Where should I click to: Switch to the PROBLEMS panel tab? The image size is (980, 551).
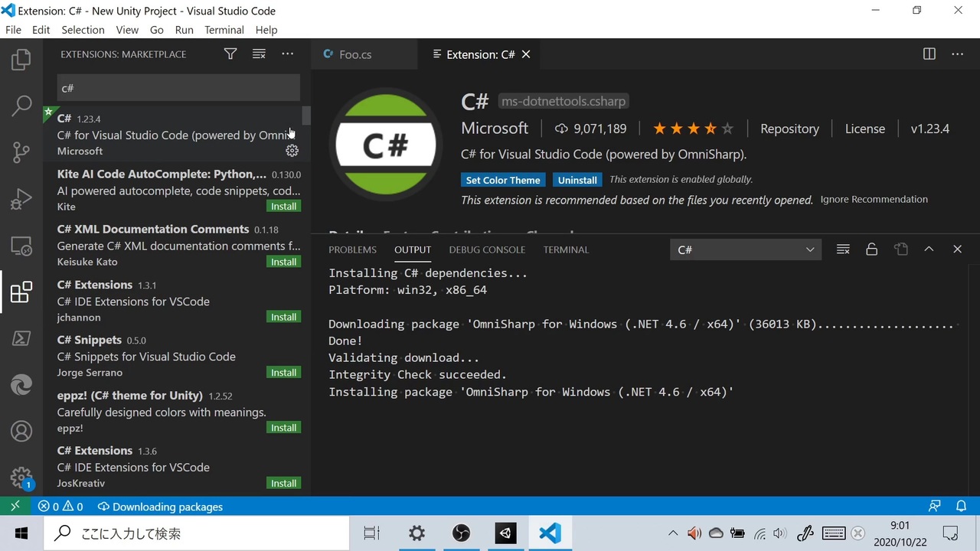[x=352, y=249]
